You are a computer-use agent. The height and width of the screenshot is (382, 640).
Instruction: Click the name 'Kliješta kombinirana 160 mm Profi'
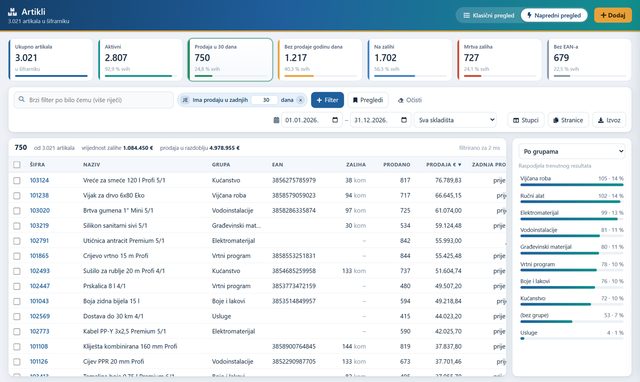pyautogui.click(x=130, y=346)
